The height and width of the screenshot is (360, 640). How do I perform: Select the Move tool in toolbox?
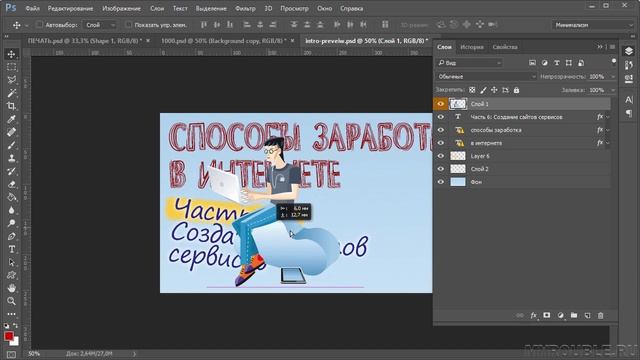11,54
